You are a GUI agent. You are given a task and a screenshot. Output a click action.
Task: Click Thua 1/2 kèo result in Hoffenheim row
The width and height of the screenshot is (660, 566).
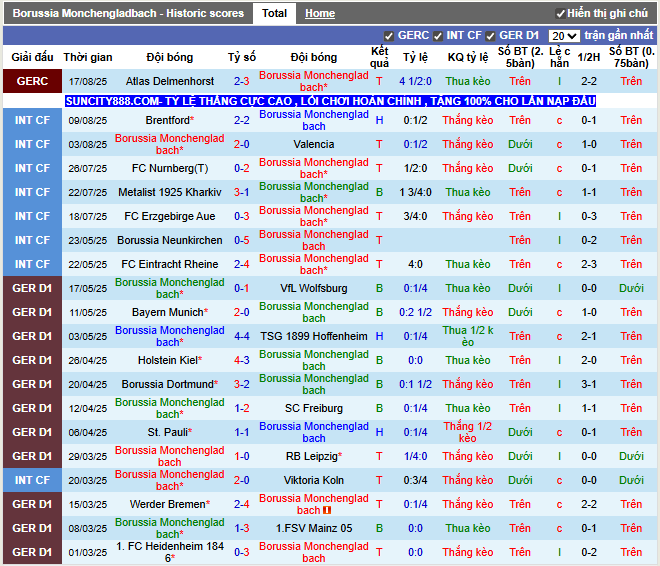click(468, 336)
